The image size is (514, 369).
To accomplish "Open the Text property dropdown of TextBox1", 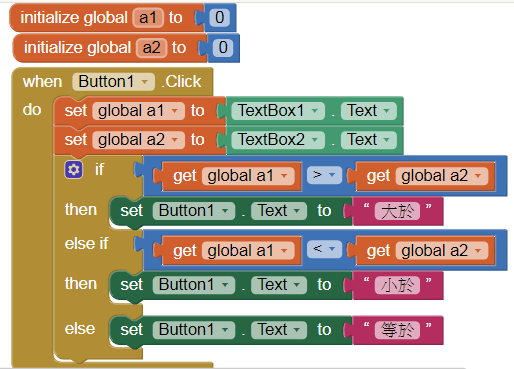I will click(x=369, y=111).
